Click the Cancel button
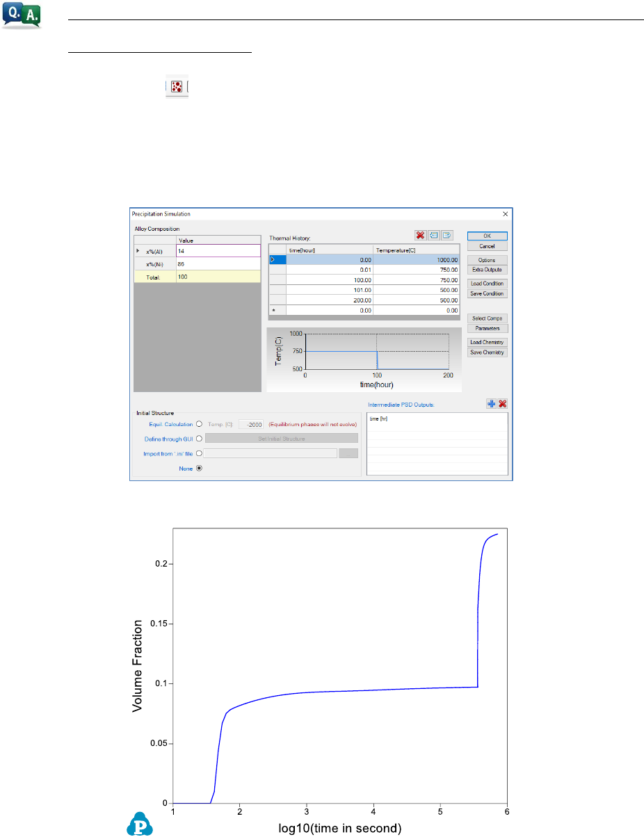The width and height of the screenshot is (644, 837). [488, 245]
